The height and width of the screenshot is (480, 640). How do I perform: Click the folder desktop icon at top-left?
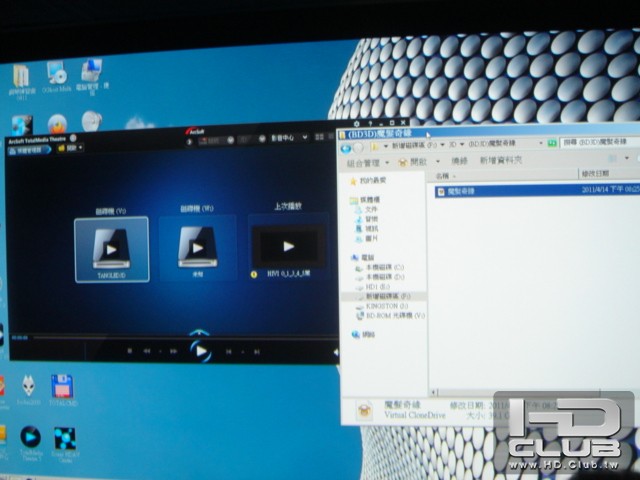click(21, 80)
